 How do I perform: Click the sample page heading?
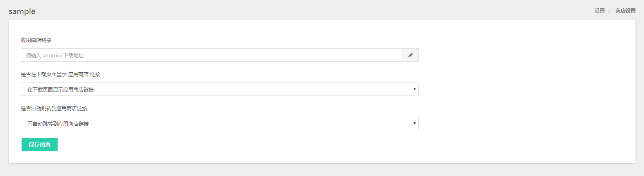[22, 11]
